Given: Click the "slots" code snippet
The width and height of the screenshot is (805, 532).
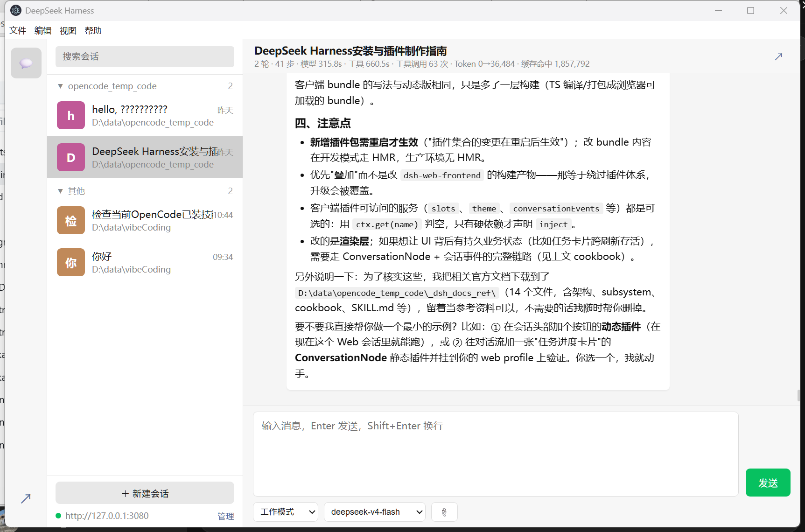Looking at the screenshot, I should [x=443, y=209].
